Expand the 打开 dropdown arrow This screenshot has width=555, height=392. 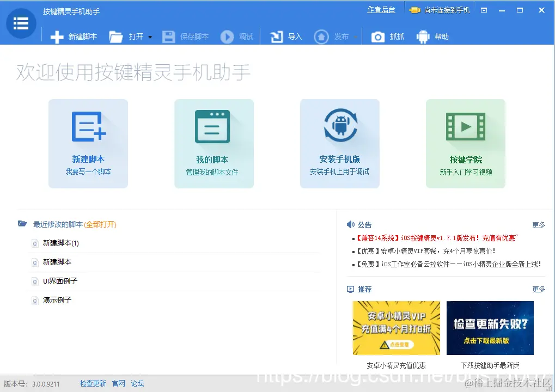coord(150,36)
